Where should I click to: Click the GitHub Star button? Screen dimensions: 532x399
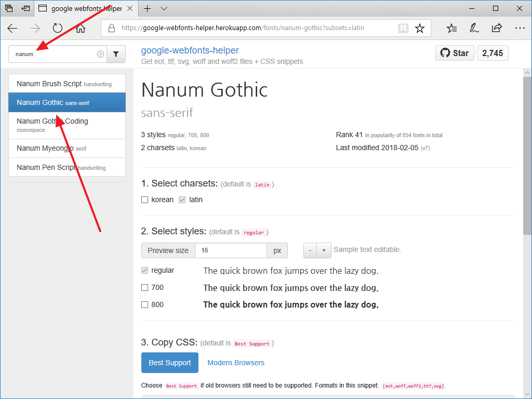click(x=455, y=53)
